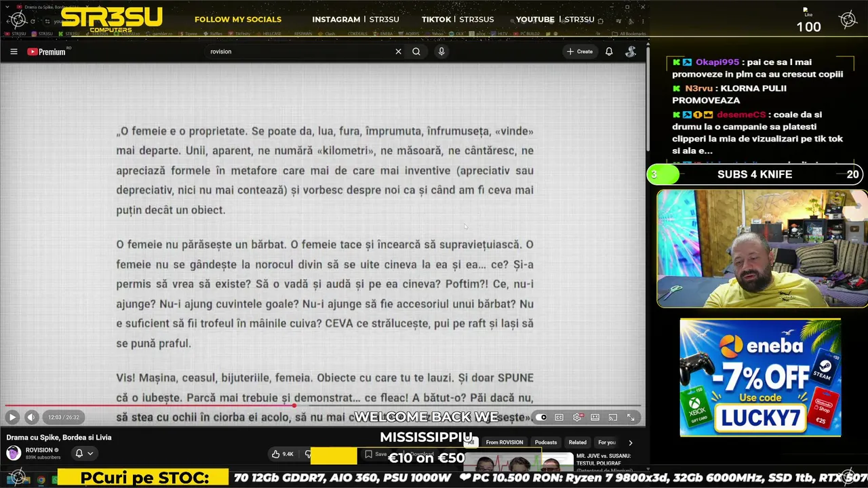This screenshot has width=868, height=488.
Task: Select the Podcasts filter chip
Action: tap(546, 443)
